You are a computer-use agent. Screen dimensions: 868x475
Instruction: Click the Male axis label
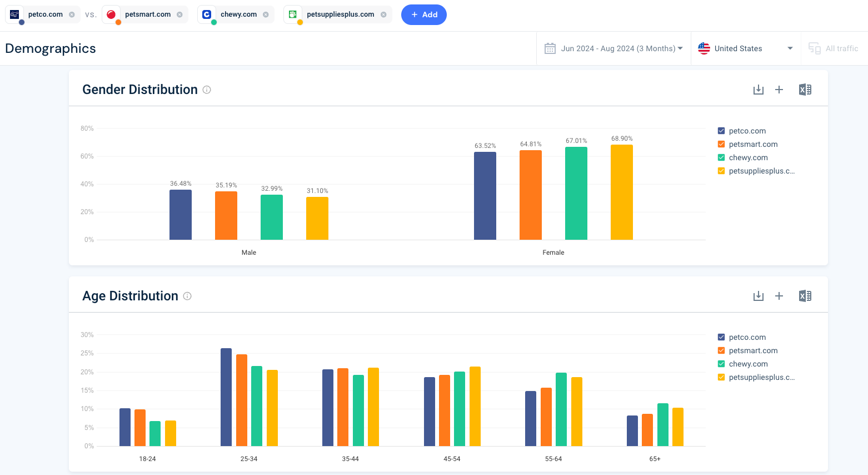[x=249, y=253]
